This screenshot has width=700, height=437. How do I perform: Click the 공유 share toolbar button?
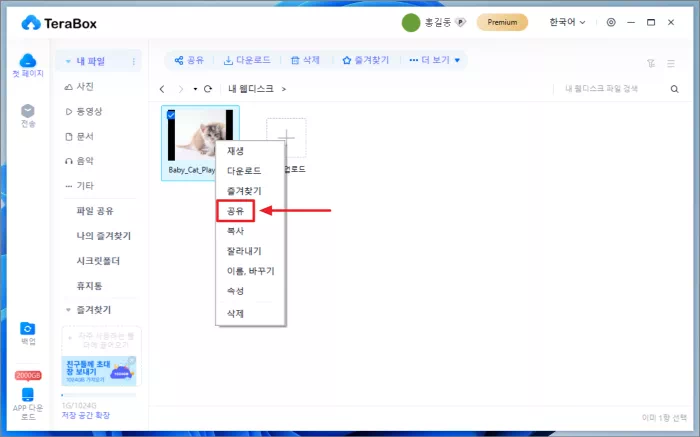pos(189,60)
